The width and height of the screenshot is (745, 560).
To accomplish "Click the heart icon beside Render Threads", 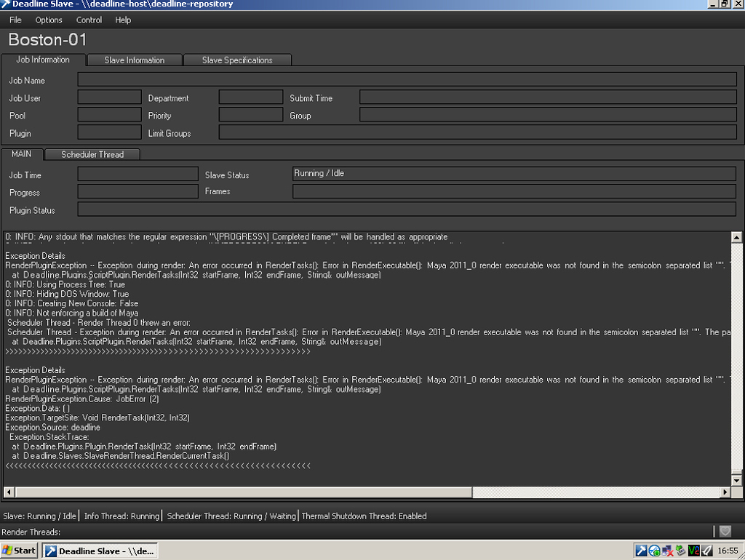I will coord(725,530).
